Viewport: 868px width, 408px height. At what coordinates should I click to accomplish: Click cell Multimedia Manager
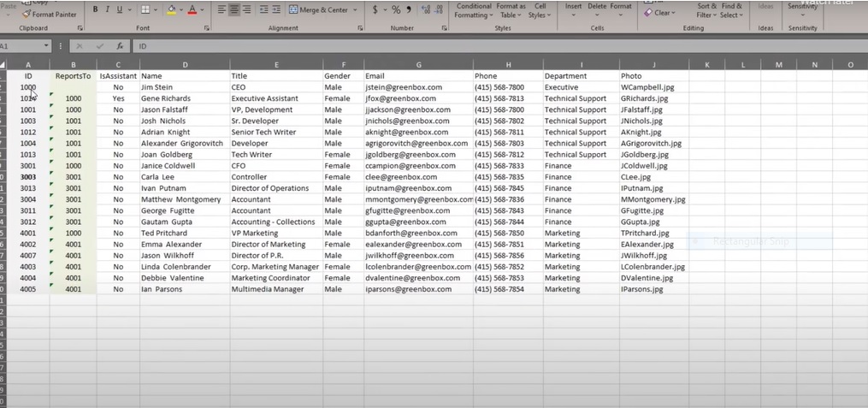click(x=276, y=289)
